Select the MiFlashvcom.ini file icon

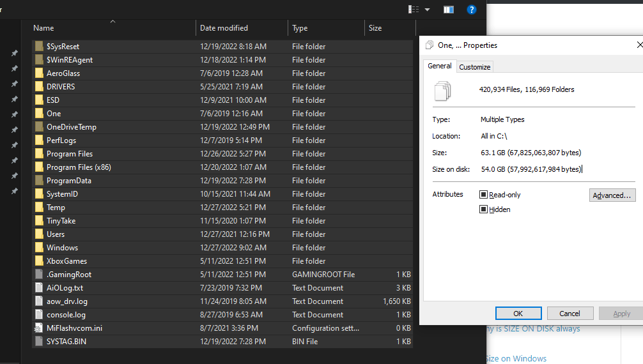(38, 328)
